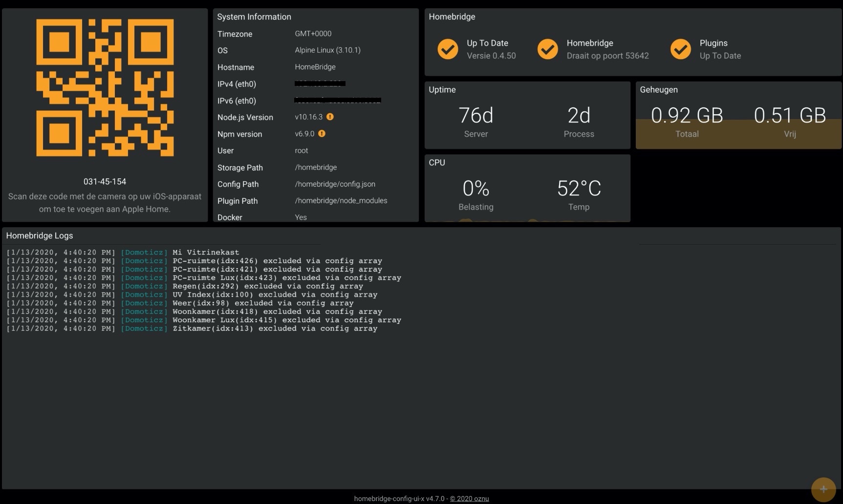Open the 2020 oznu footer link

click(x=469, y=499)
